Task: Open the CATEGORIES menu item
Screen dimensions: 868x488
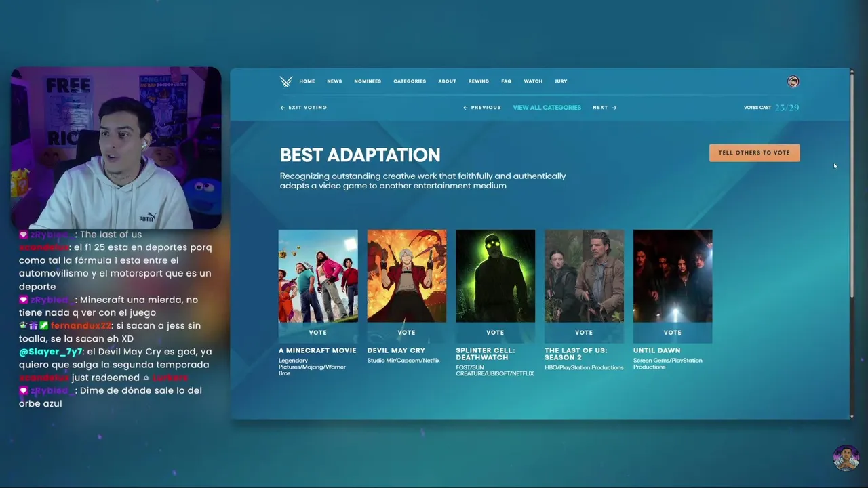Action: (410, 81)
